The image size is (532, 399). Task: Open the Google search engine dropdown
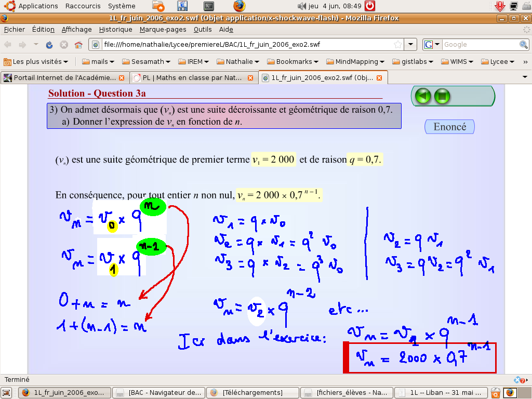pyautogui.click(x=432, y=45)
